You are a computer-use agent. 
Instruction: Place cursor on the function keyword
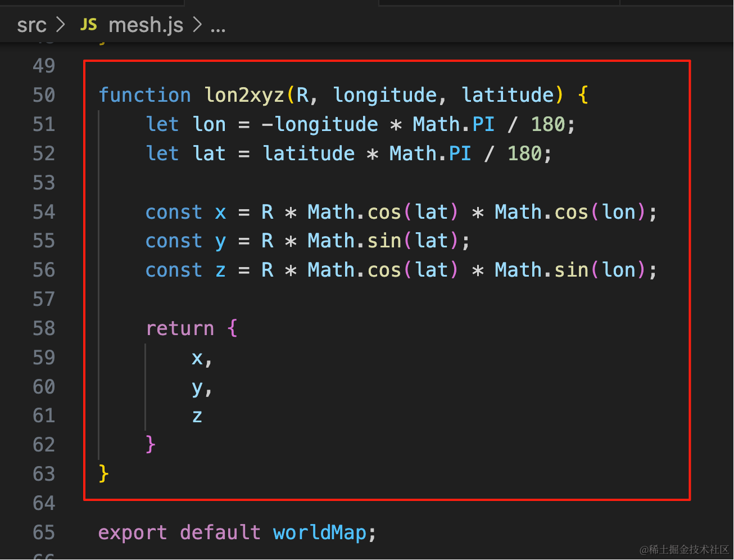pos(145,95)
